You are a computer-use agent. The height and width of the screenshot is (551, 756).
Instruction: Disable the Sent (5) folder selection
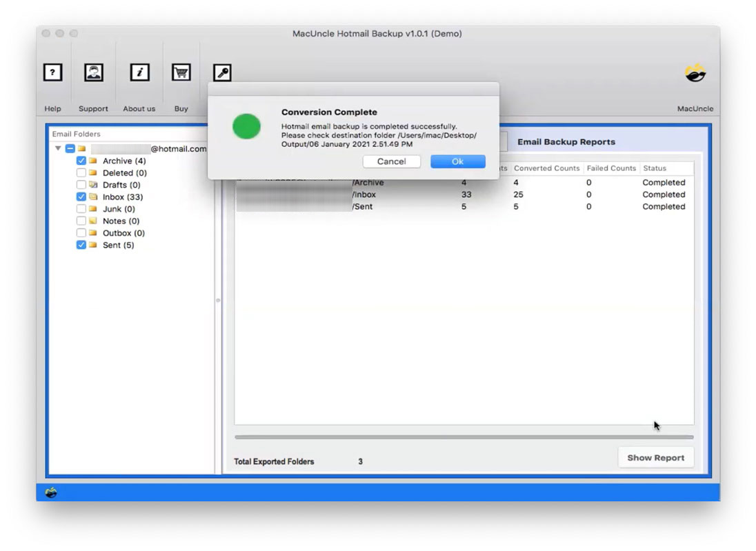[x=81, y=245]
